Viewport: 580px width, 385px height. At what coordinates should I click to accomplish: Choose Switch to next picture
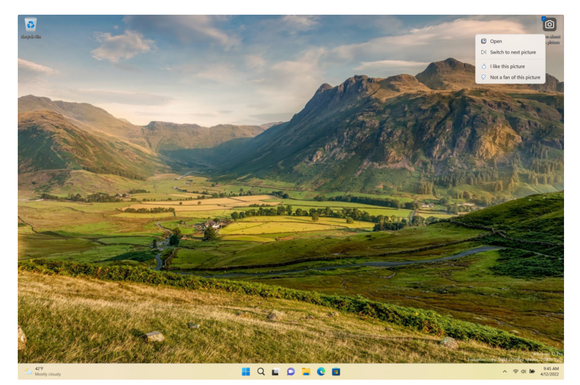[510, 52]
